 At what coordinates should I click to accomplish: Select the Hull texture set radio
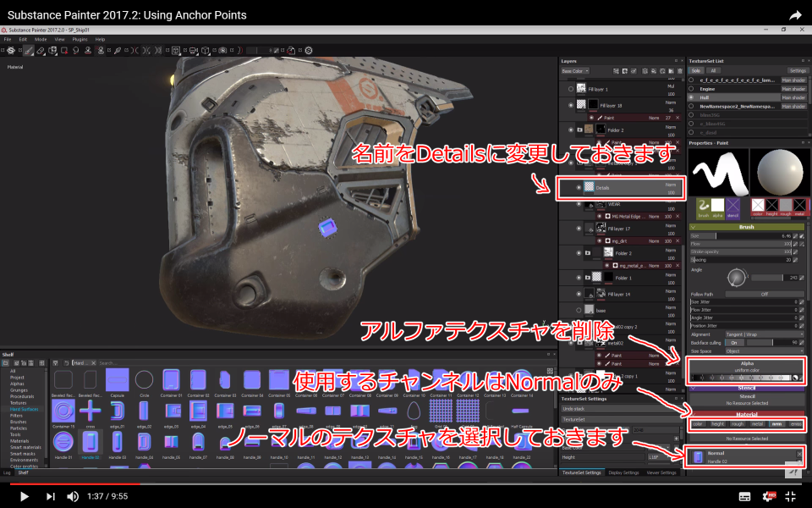pyautogui.click(x=691, y=97)
